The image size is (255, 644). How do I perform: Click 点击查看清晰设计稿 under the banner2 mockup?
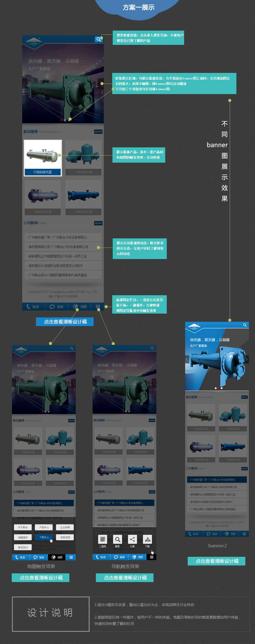click(216, 561)
